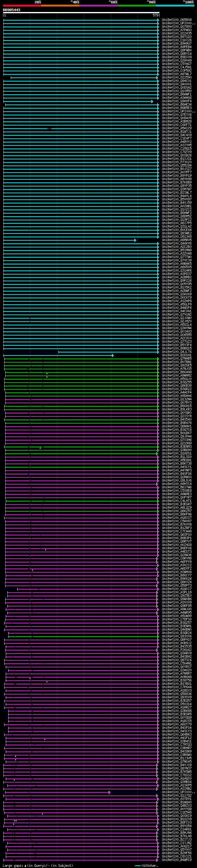The height and width of the screenshot is (868, 197).
Task: Choose the UniRef100_A9TWL7 entry
Action: pyautogui.click(x=177, y=74)
